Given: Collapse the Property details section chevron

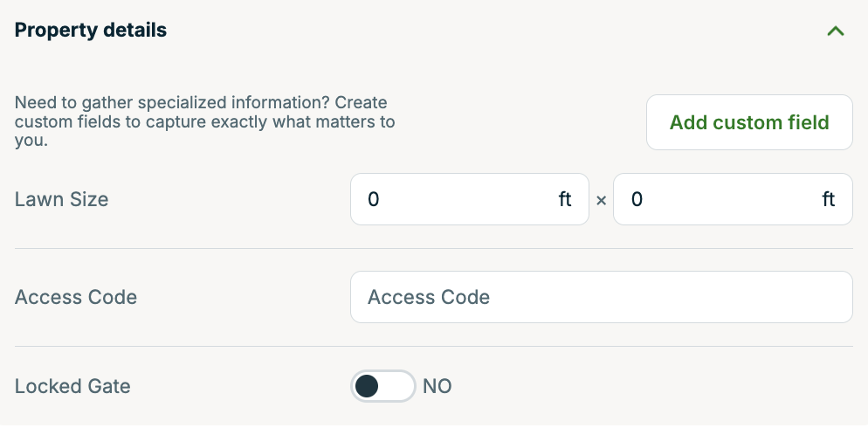Looking at the screenshot, I should point(836,31).
